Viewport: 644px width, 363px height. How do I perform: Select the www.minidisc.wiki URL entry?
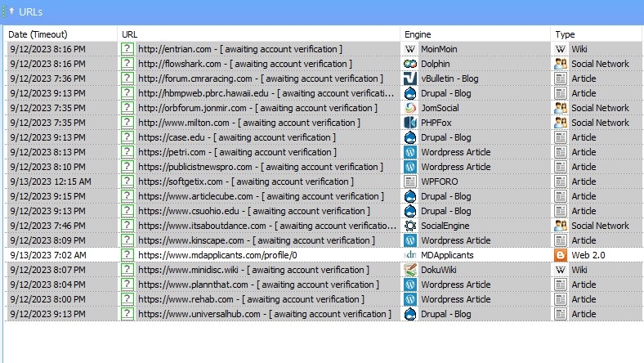point(253,270)
